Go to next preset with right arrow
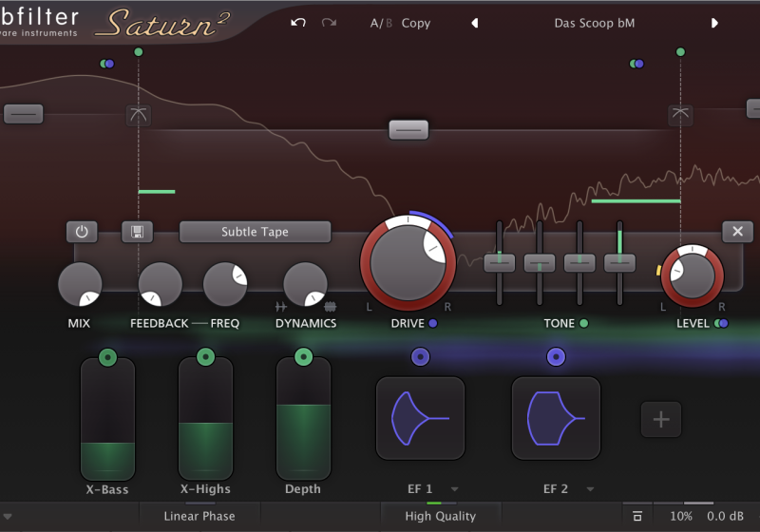 pyautogui.click(x=714, y=23)
